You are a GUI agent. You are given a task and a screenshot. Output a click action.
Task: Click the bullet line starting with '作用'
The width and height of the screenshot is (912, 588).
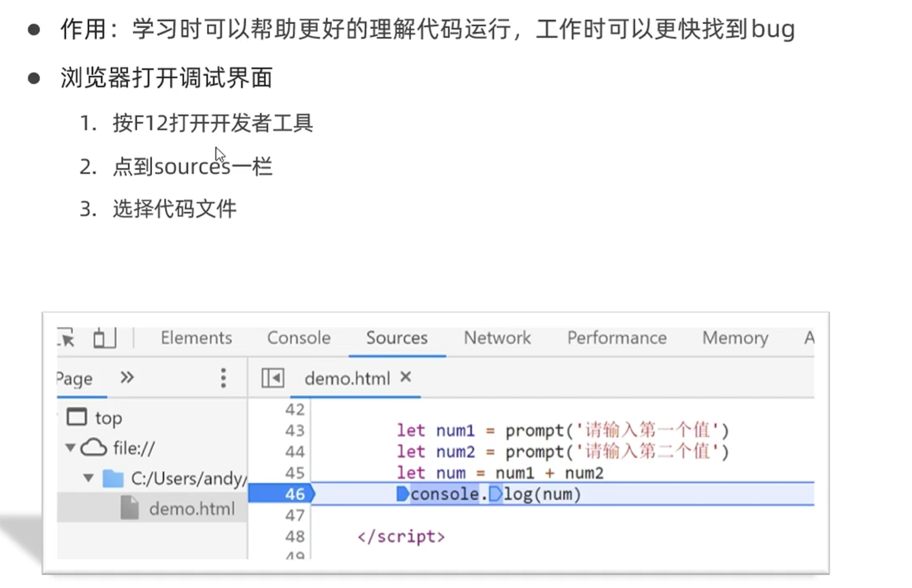point(427,29)
